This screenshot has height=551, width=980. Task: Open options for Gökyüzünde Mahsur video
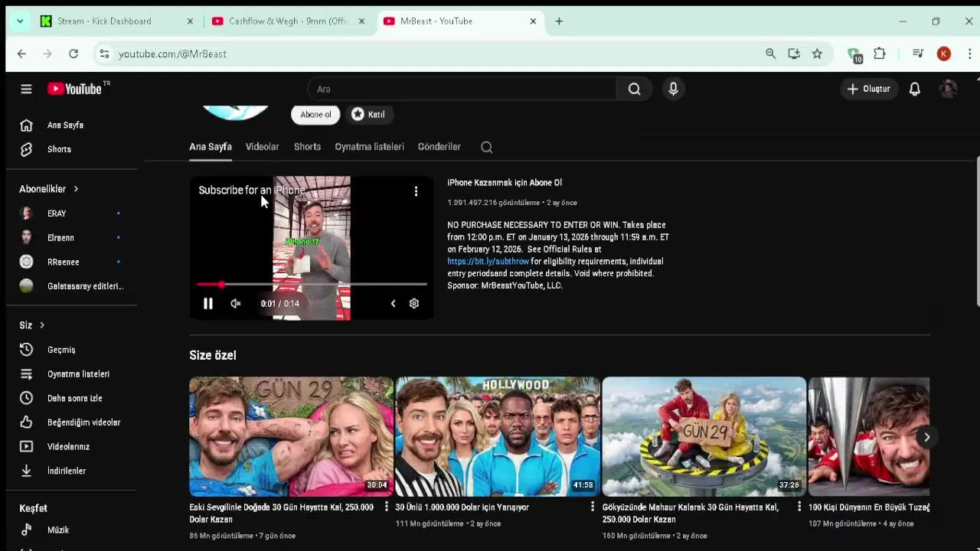click(x=799, y=507)
